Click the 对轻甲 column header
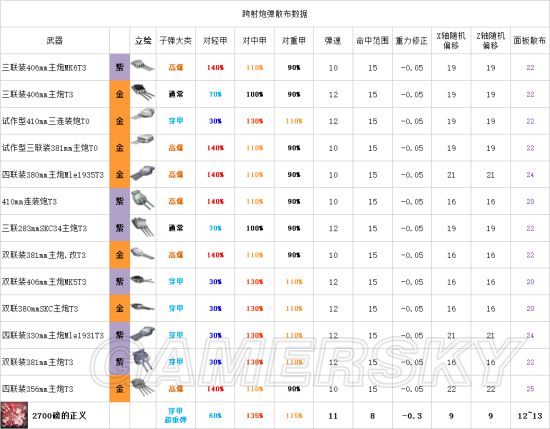The height and width of the screenshot is (429, 550). pos(215,40)
